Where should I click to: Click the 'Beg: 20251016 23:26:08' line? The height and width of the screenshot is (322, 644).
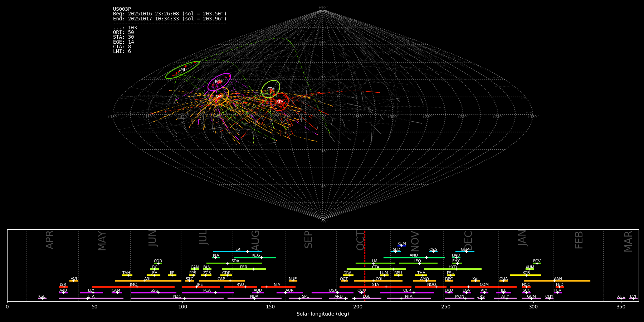click(x=170, y=14)
